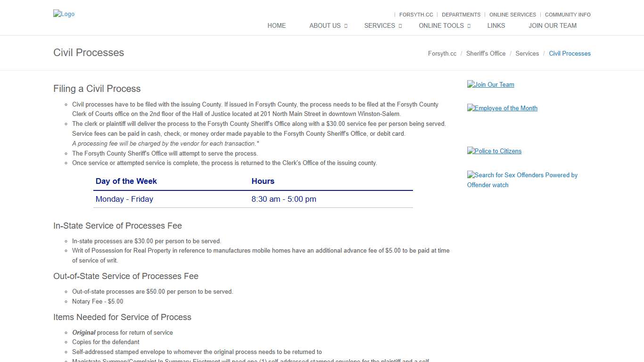644x362 pixels.
Task: Open the Join Our Team sidebar image
Action: [x=490, y=84]
